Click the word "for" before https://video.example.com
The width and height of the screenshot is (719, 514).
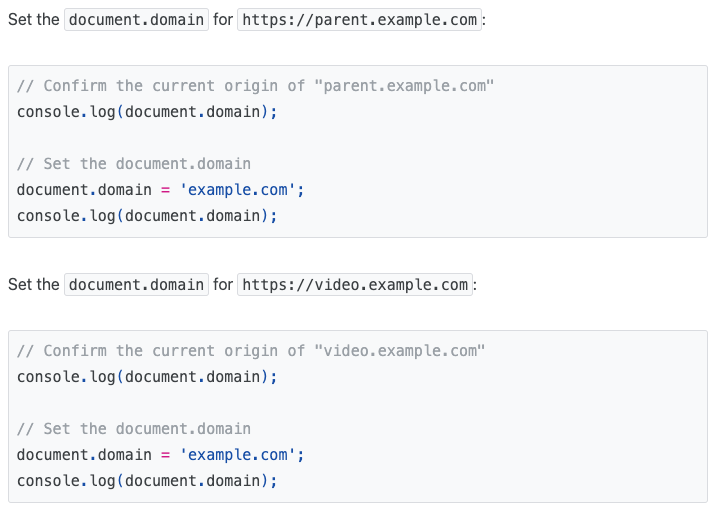click(223, 285)
